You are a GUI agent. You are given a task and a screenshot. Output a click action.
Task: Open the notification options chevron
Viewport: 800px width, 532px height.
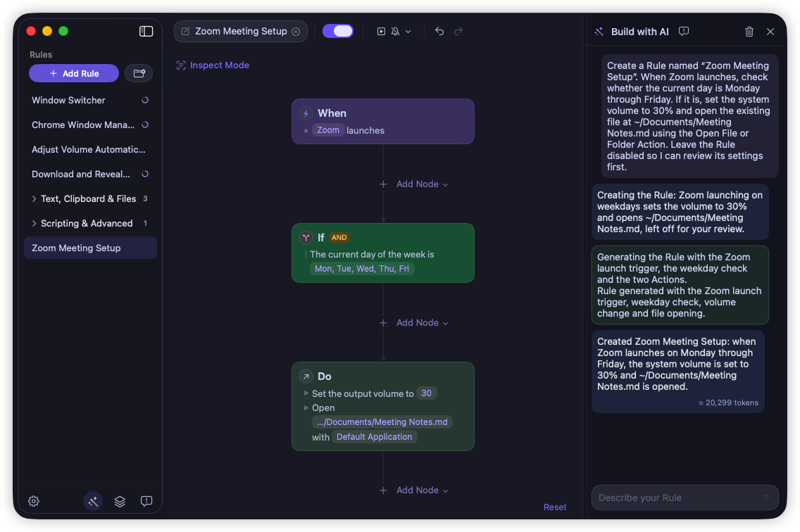(x=408, y=32)
